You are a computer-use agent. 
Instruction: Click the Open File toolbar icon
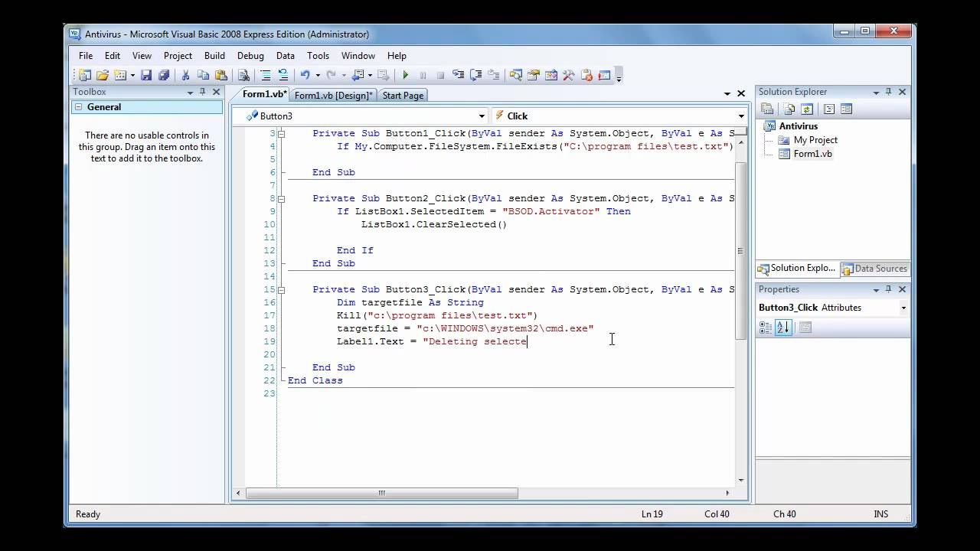point(102,75)
